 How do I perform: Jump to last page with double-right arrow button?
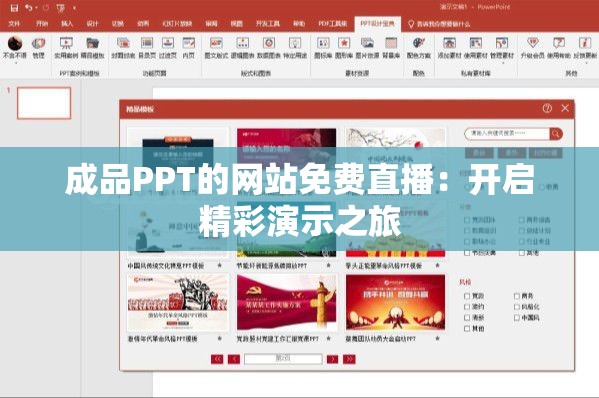point(349,359)
